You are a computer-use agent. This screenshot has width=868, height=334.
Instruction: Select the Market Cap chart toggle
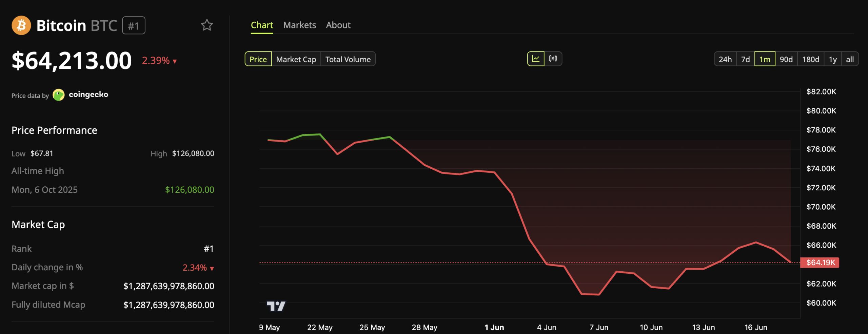[x=296, y=59]
